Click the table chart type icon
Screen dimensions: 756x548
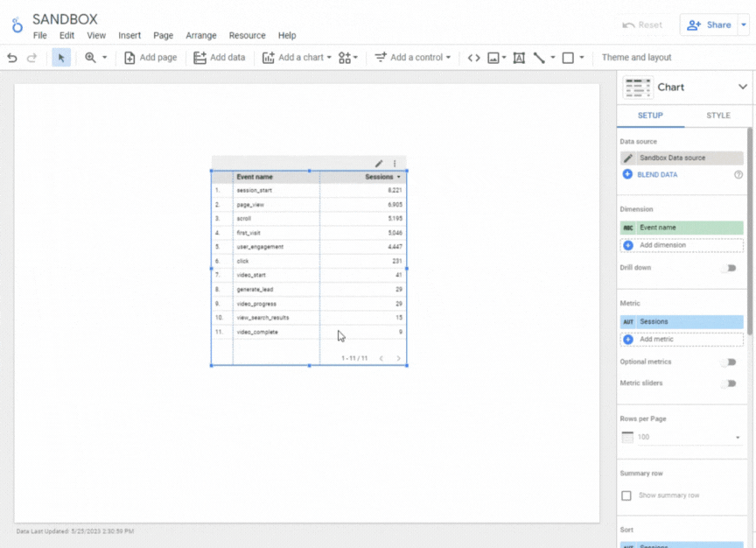click(638, 88)
